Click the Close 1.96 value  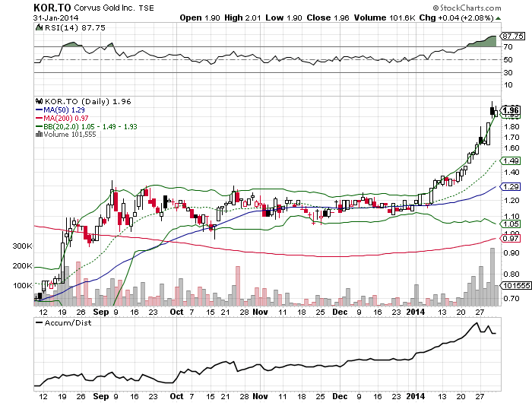click(x=328, y=18)
